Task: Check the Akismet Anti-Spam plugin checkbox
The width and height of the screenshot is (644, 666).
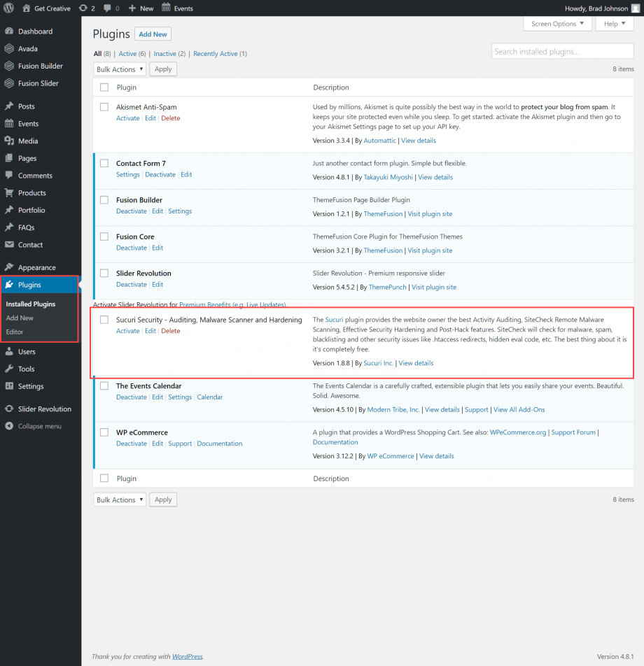Action: coord(104,107)
